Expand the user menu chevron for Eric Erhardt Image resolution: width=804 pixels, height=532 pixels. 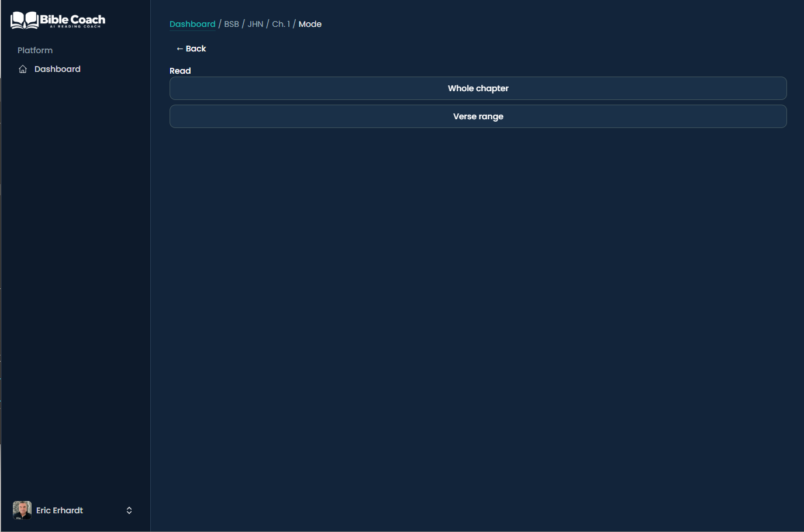[129, 510]
